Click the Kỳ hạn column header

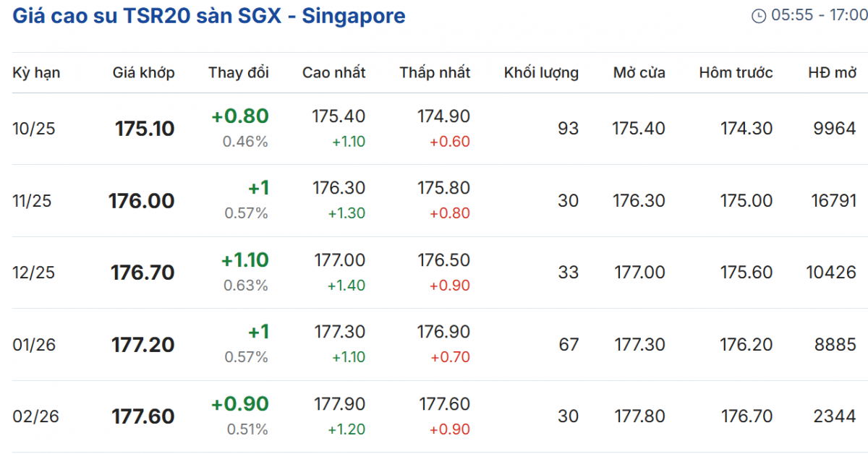pyautogui.click(x=36, y=72)
